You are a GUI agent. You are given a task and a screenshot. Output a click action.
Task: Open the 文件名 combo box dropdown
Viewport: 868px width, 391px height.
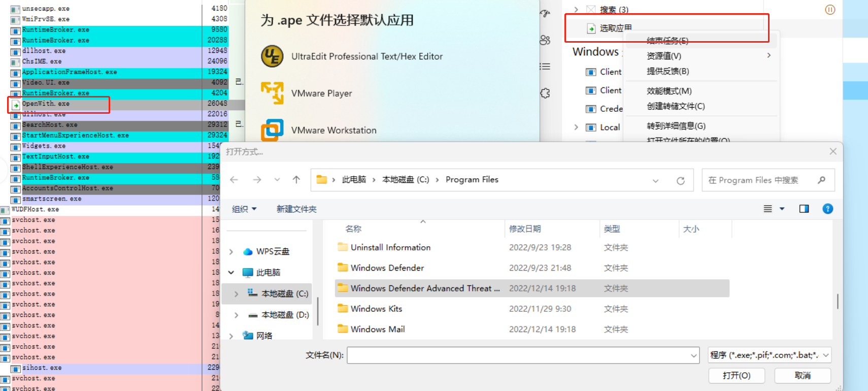click(x=694, y=355)
